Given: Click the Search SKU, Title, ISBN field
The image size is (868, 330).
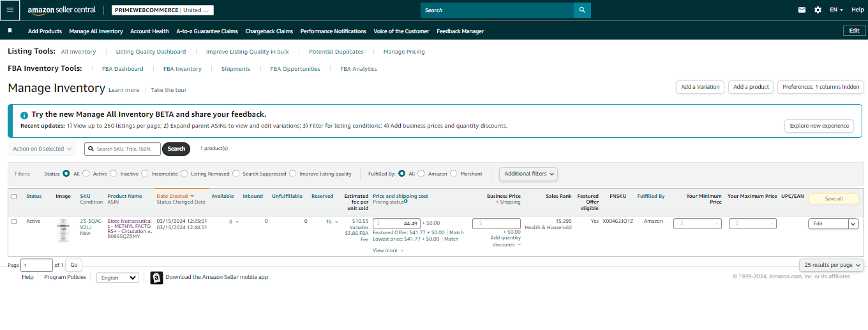Looking at the screenshot, I should (x=123, y=149).
